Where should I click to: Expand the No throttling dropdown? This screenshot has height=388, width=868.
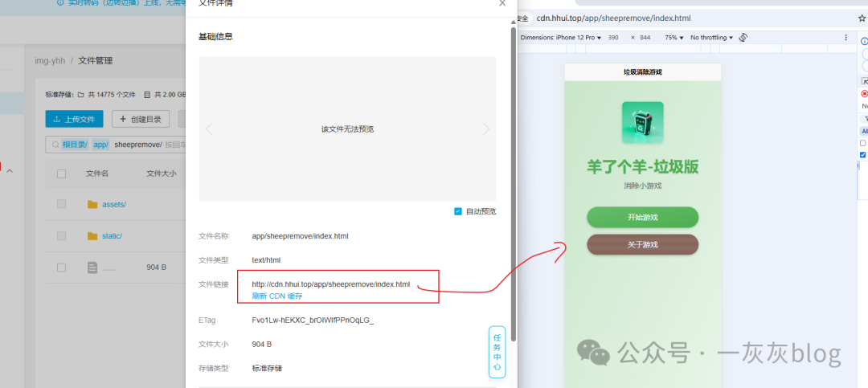[x=711, y=38]
